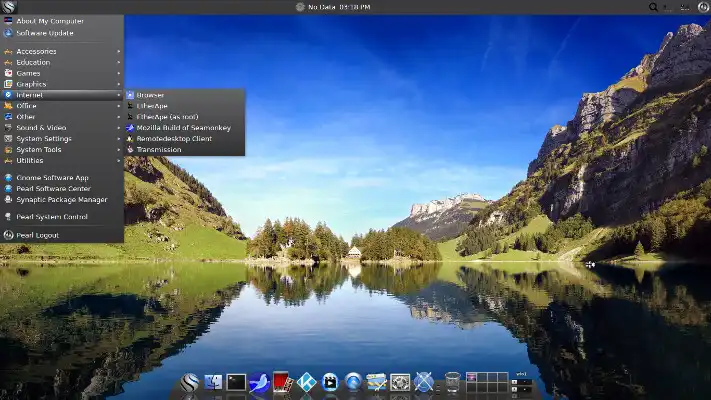Click the Pearl menu logo in top panel
711x400 pixels.
click(x=9, y=7)
